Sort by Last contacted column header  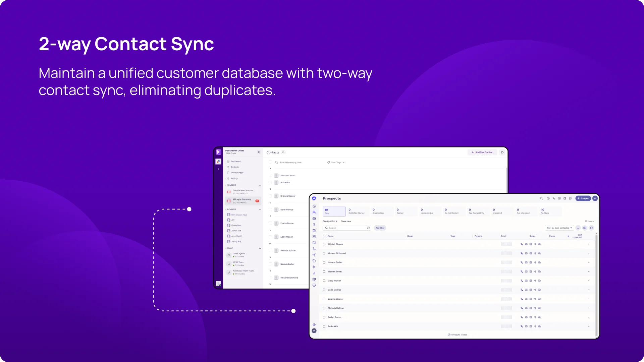tap(577, 236)
